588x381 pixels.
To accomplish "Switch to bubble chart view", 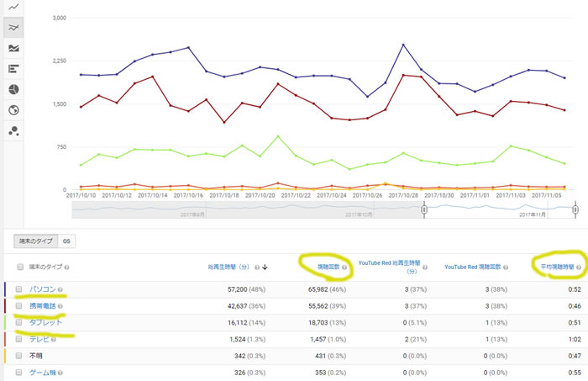I will [13, 130].
